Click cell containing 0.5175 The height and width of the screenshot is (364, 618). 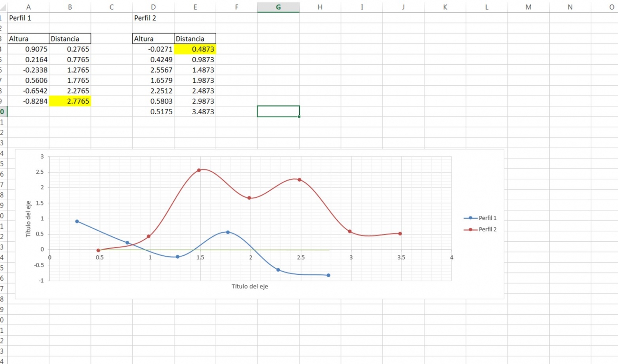[153, 112]
